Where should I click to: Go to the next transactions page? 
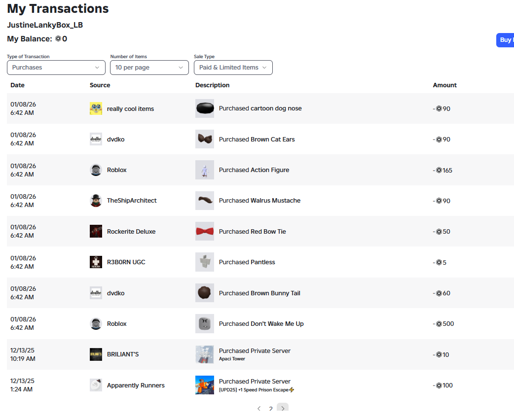click(x=283, y=408)
